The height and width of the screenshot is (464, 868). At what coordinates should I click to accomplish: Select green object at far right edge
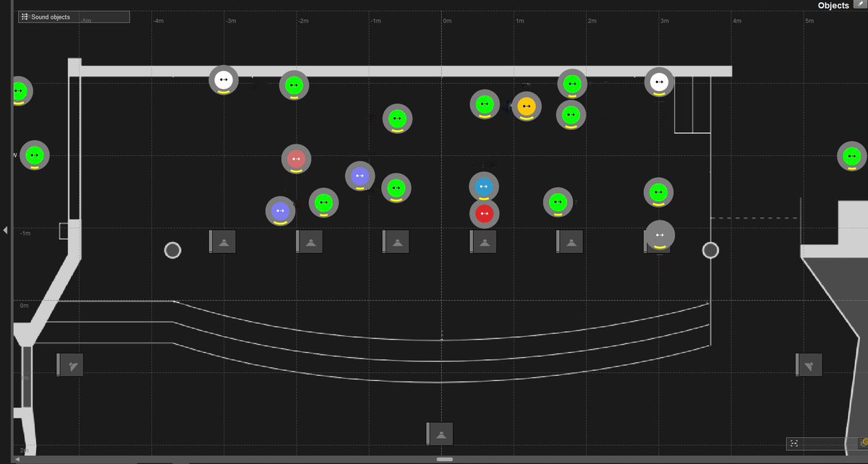pos(852,156)
